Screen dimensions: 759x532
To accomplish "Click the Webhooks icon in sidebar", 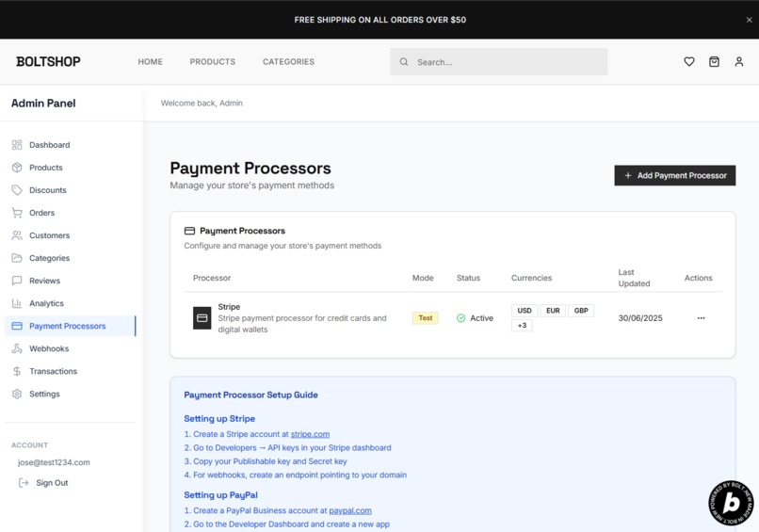I will (17, 348).
